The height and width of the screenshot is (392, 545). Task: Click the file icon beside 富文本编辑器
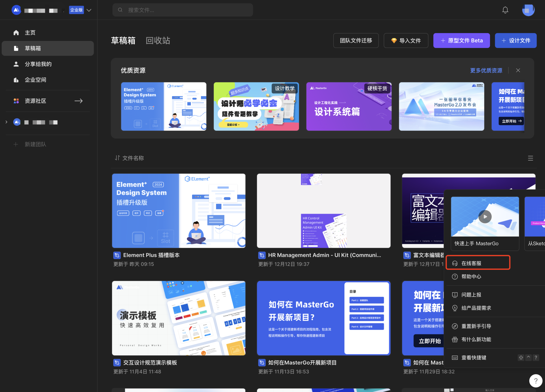407,255
